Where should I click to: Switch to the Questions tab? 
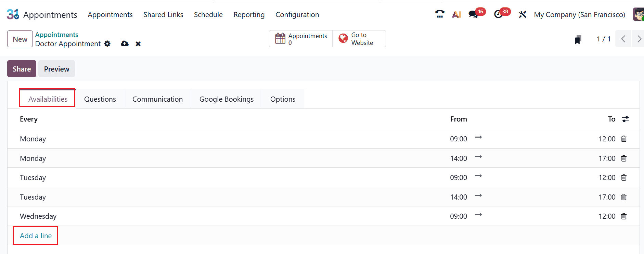100,99
